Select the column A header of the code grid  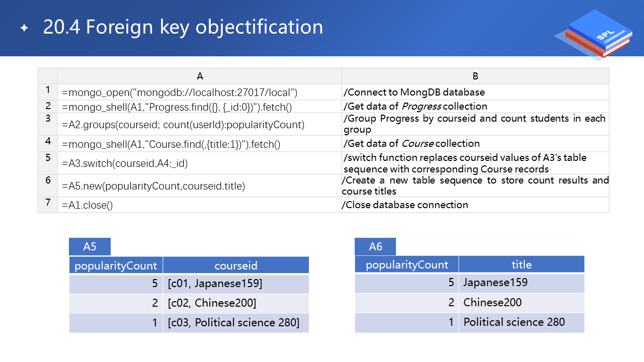(200, 76)
